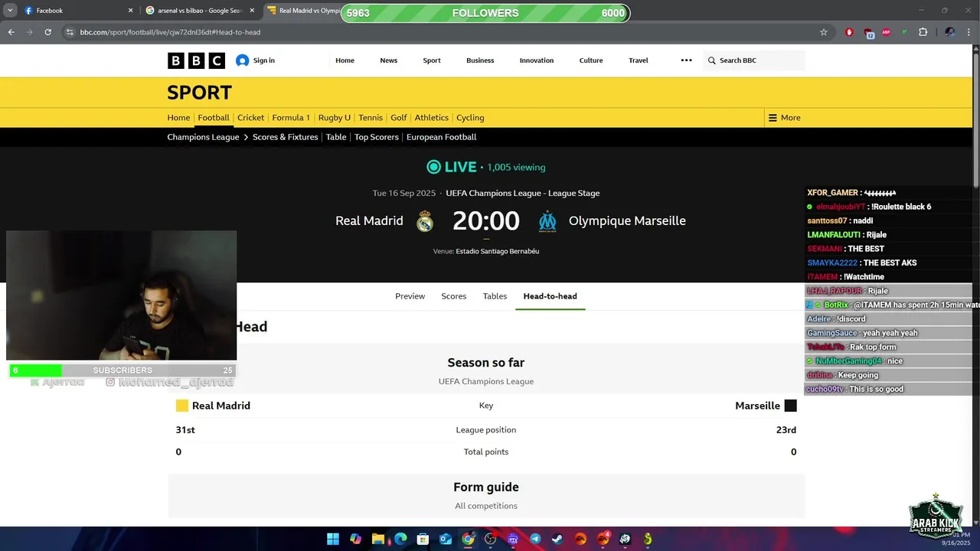Close the Facebook tab
This screenshot has width=980, height=551.
click(x=130, y=11)
